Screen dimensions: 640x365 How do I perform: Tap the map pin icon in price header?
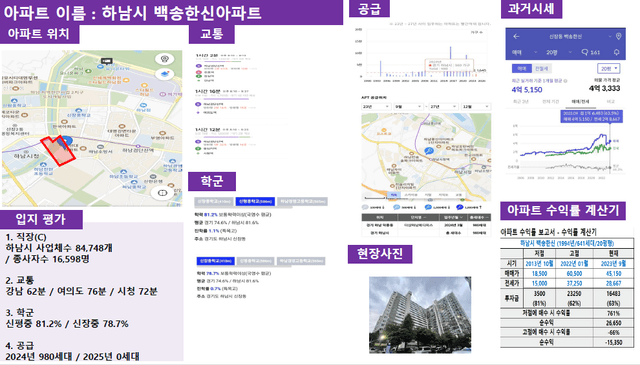[618, 36]
